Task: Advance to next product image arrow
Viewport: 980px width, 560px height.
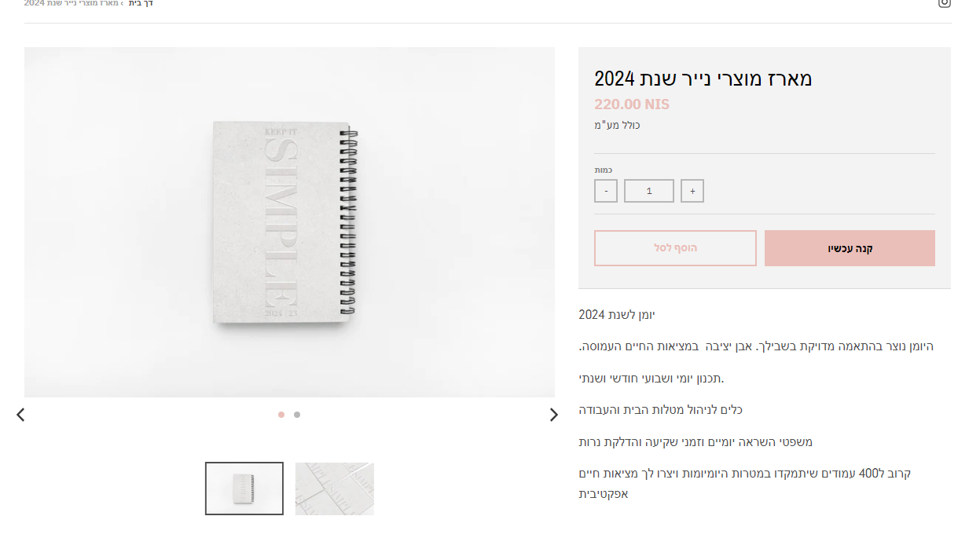Action: [553, 415]
